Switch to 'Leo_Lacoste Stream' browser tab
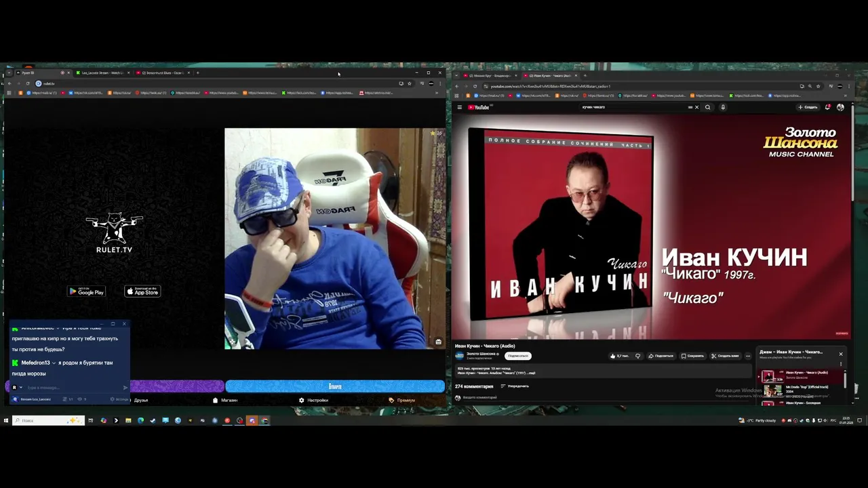Screen dimensions: 868x488 click(x=102, y=73)
